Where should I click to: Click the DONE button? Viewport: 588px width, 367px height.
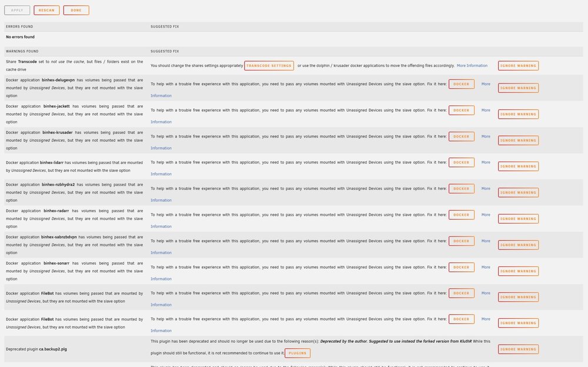point(76,10)
